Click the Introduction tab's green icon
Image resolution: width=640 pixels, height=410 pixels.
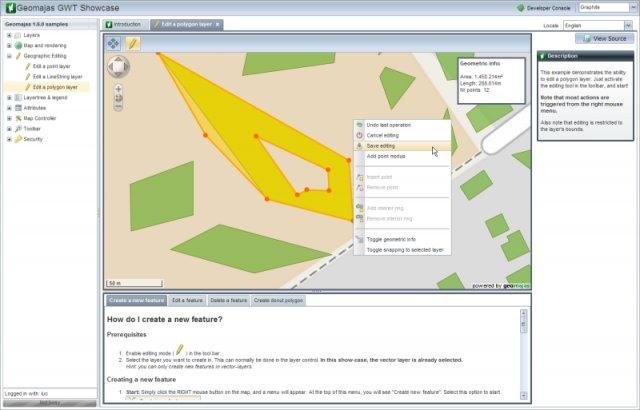pos(109,24)
